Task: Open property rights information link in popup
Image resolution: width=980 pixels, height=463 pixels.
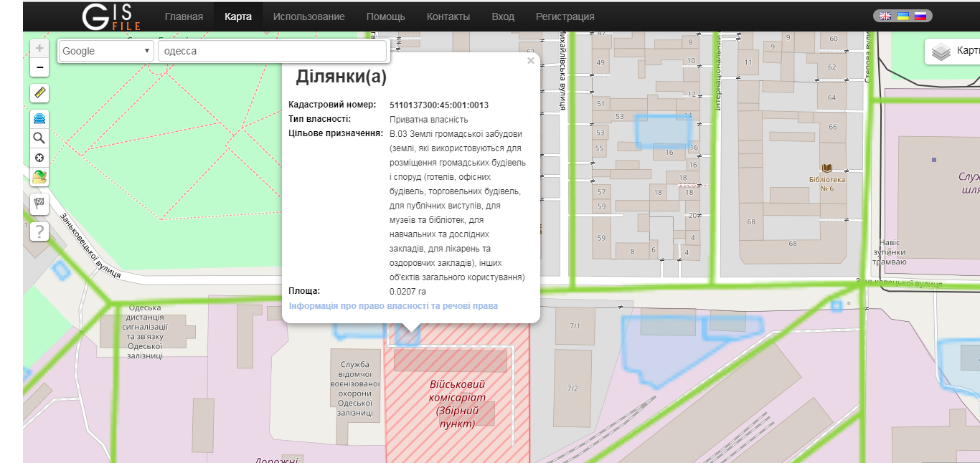Action: tap(393, 306)
